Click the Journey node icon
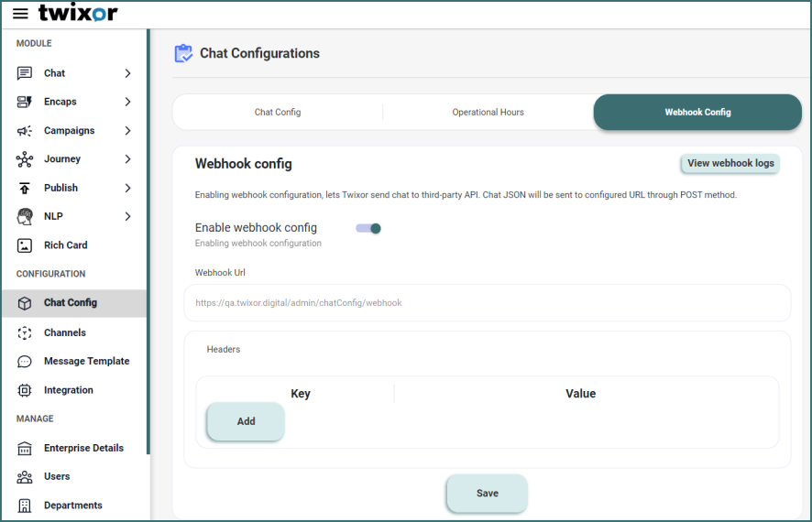This screenshot has width=812, height=522. coord(25,159)
